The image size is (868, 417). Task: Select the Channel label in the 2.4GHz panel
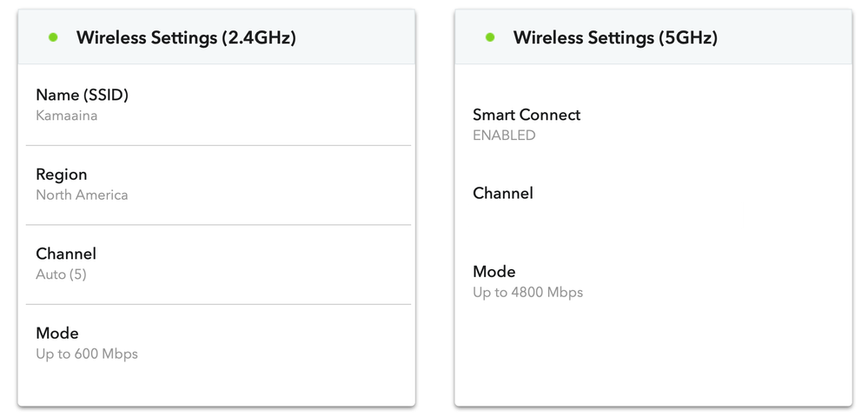66,254
